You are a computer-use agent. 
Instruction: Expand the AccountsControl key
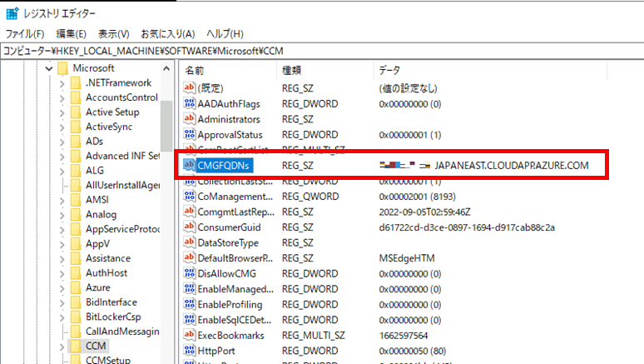click(x=62, y=98)
